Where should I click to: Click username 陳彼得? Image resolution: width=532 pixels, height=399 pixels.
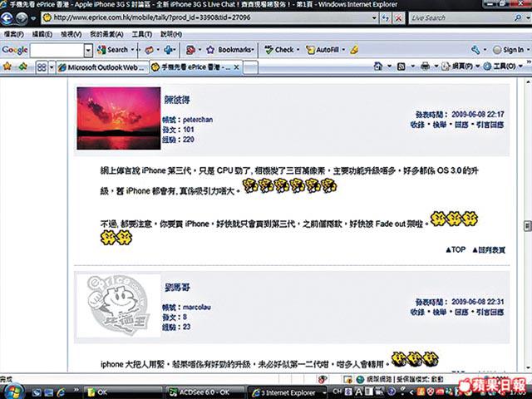tap(177, 100)
